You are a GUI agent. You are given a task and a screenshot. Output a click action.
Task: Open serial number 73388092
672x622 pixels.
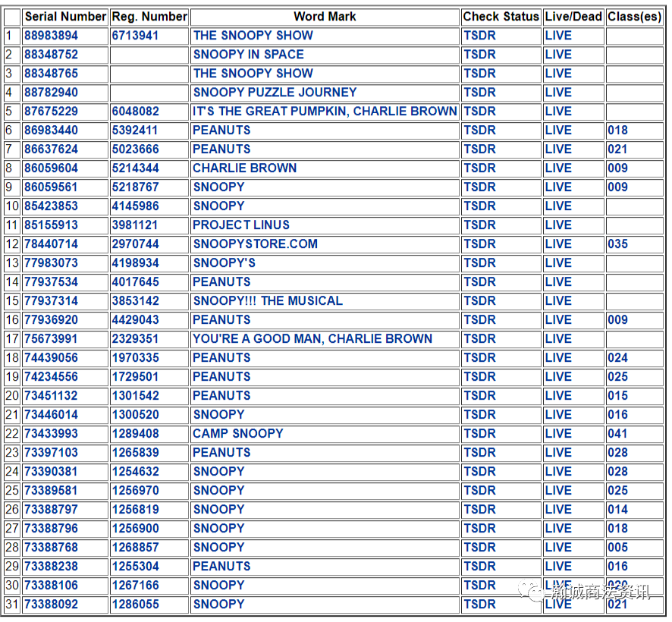51,605
